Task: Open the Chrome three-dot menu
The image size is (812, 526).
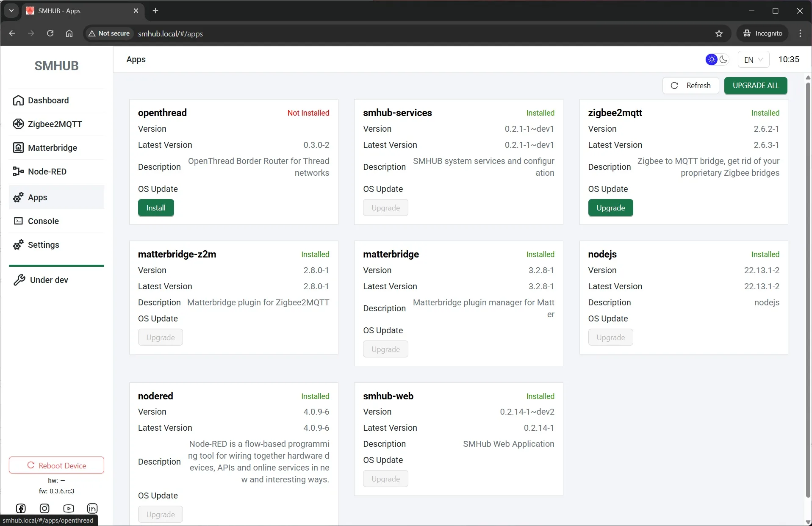Action: coord(800,33)
